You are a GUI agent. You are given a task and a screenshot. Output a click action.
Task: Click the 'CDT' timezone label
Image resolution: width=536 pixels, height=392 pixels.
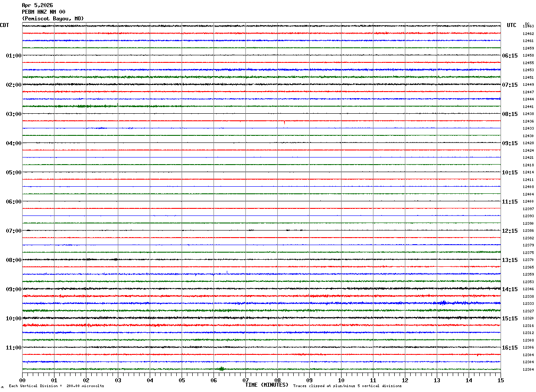tap(4, 25)
